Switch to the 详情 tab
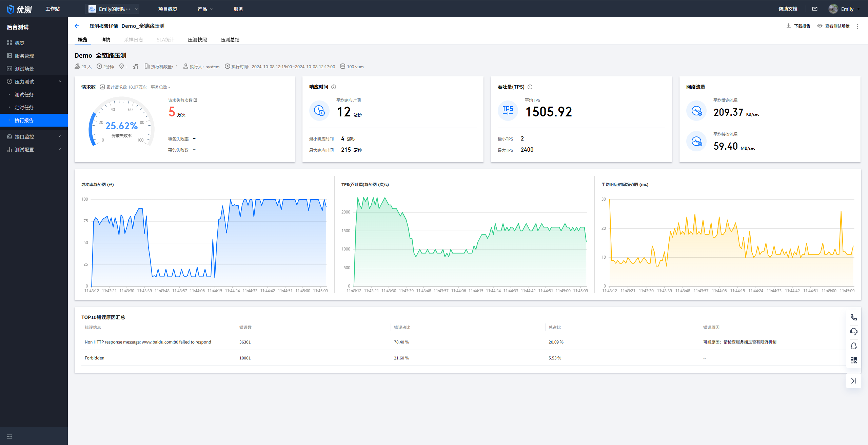The height and width of the screenshot is (445, 868). 106,40
